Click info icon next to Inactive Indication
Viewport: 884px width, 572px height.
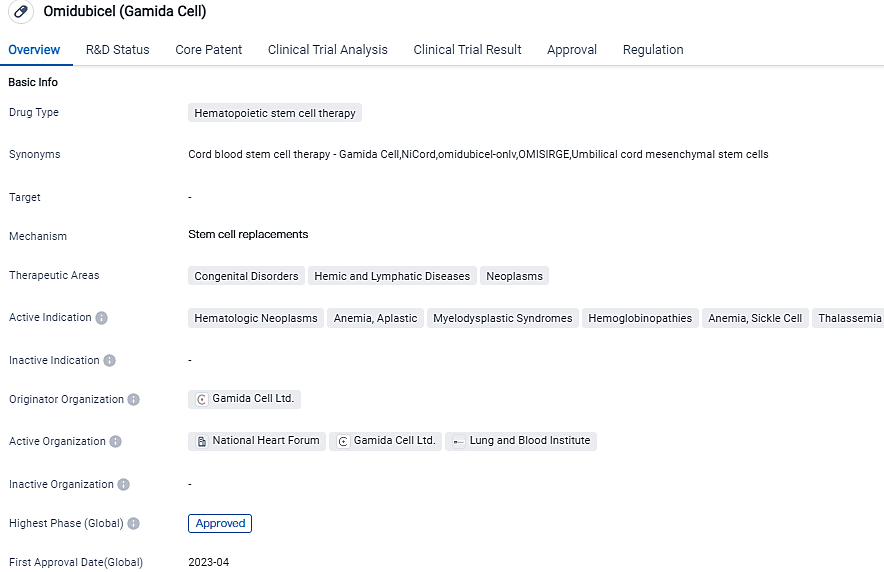(x=109, y=361)
